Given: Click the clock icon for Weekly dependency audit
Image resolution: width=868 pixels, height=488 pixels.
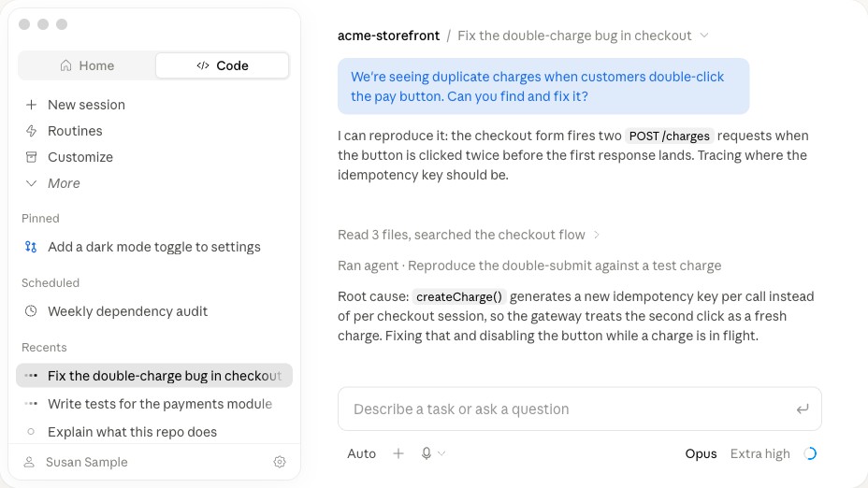Looking at the screenshot, I should [x=31, y=311].
